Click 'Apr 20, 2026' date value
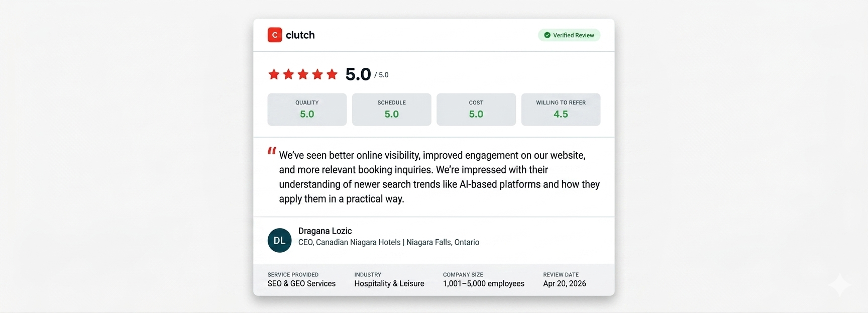The height and width of the screenshot is (313, 868). pos(565,284)
